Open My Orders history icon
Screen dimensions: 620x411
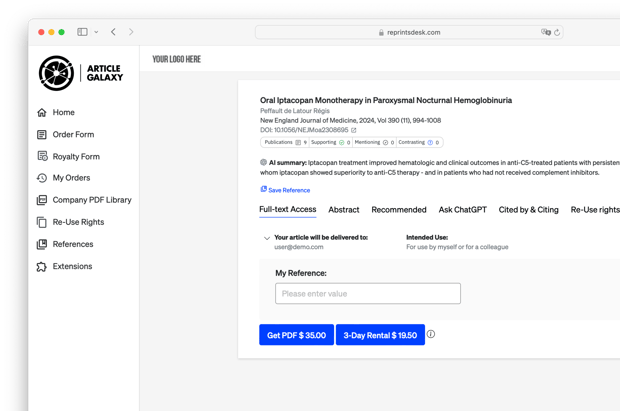pyautogui.click(x=42, y=178)
